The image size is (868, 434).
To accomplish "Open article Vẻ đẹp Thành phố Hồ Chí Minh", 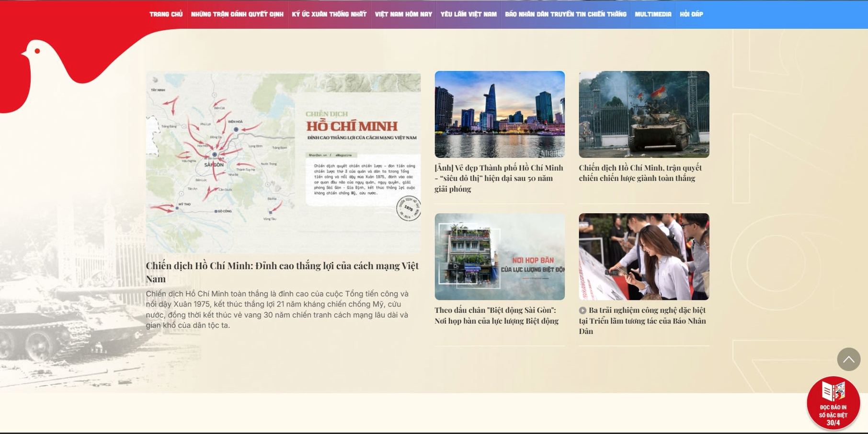I will pos(499,178).
